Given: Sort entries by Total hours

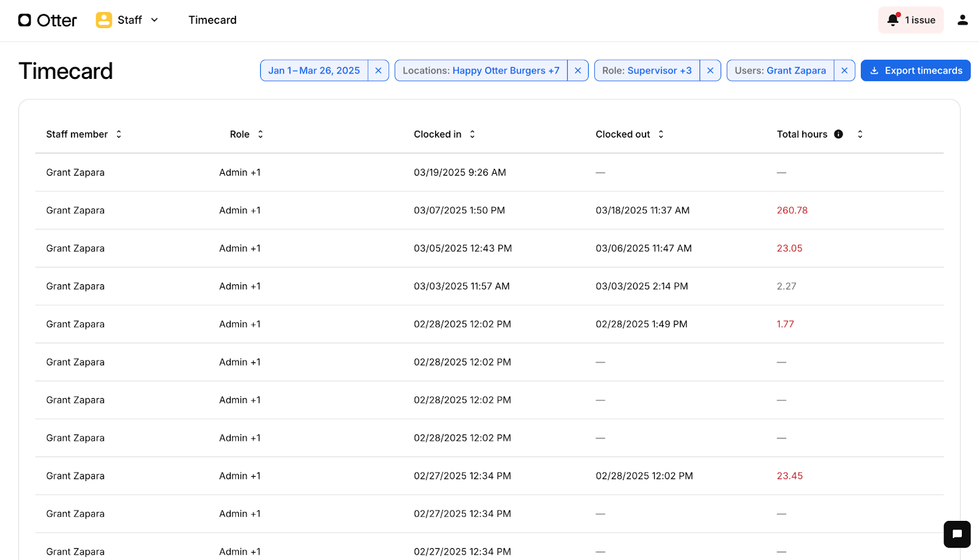Looking at the screenshot, I should click(x=860, y=134).
